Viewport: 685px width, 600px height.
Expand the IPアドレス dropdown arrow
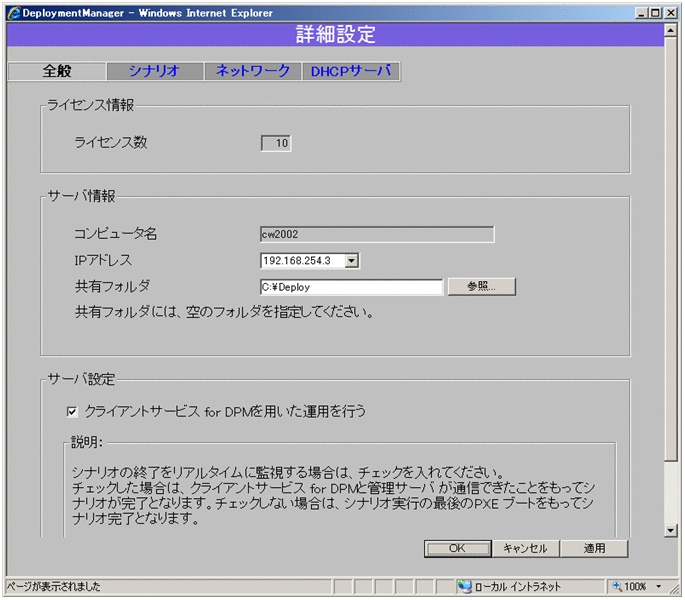(x=352, y=261)
